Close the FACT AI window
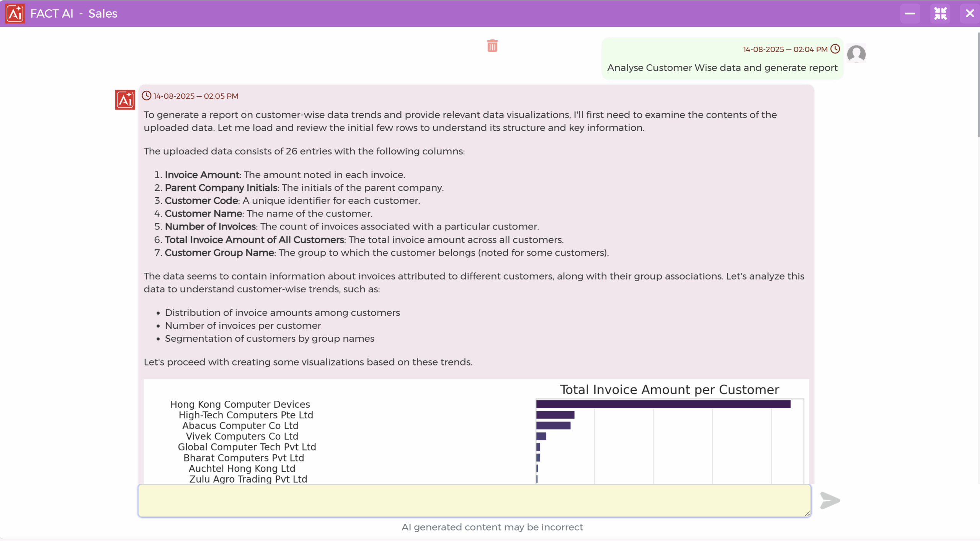The image size is (980, 541). coord(970,13)
